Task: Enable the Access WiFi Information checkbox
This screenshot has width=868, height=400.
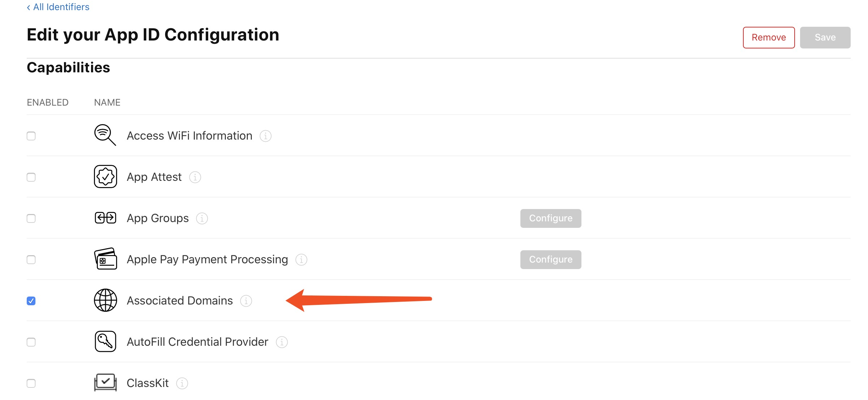Action: [31, 136]
